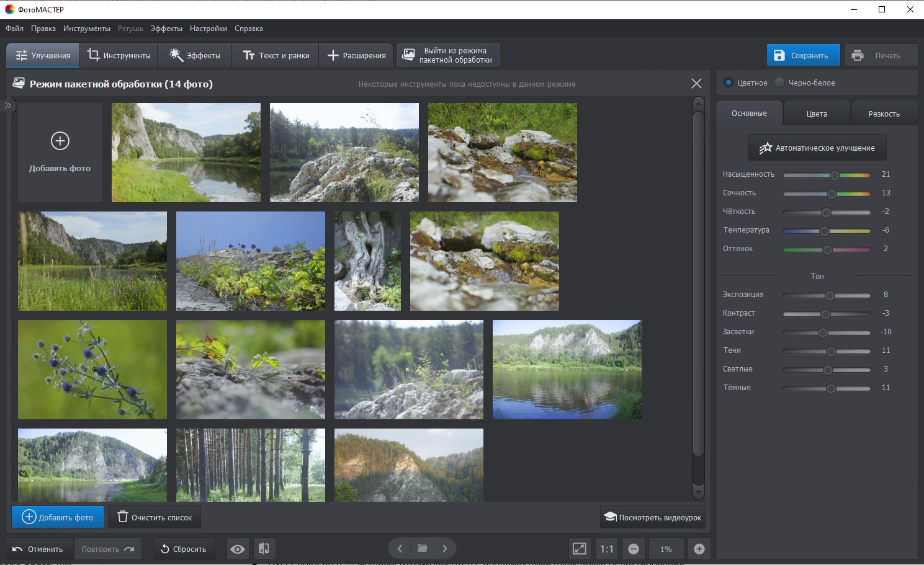This screenshot has height=565, width=924.
Task: Switch to the Резкость tab
Action: point(884,113)
